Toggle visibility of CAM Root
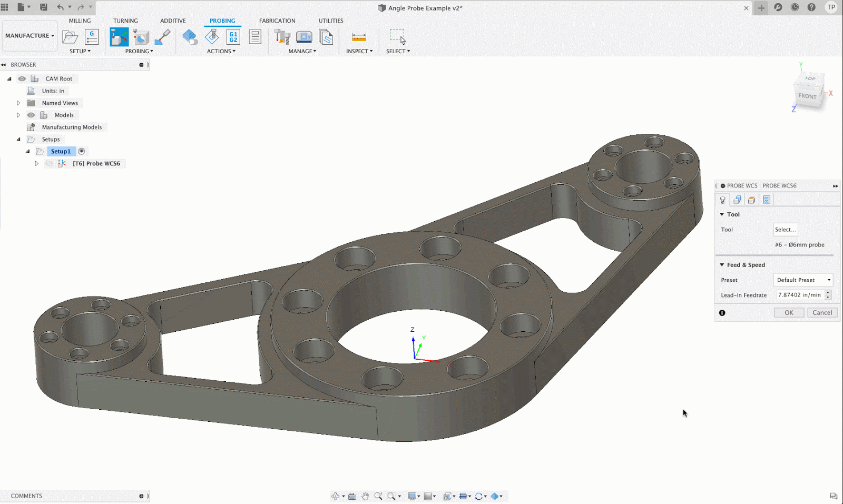 coord(22,78)
